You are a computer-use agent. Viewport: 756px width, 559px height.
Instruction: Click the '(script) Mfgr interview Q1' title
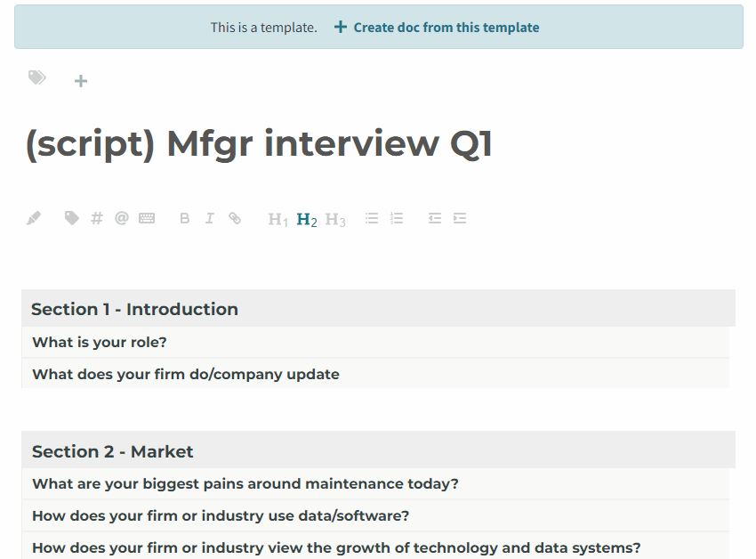[259, 144]
